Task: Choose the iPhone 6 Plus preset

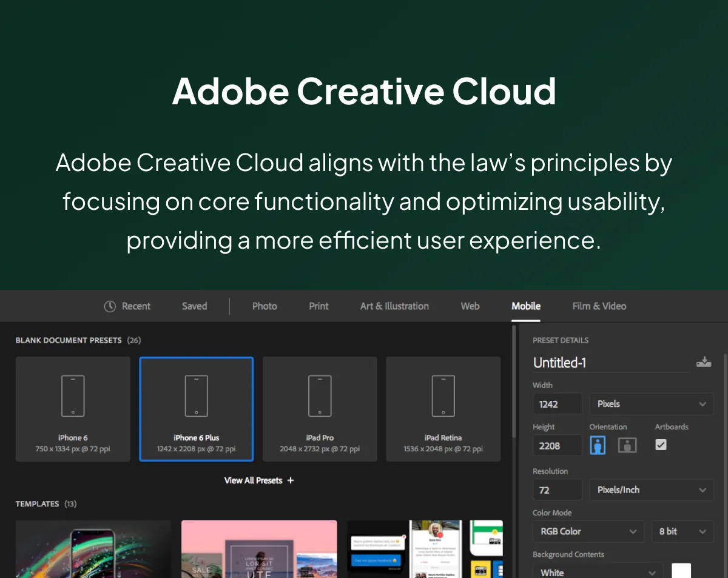Action: pos(197,409)
